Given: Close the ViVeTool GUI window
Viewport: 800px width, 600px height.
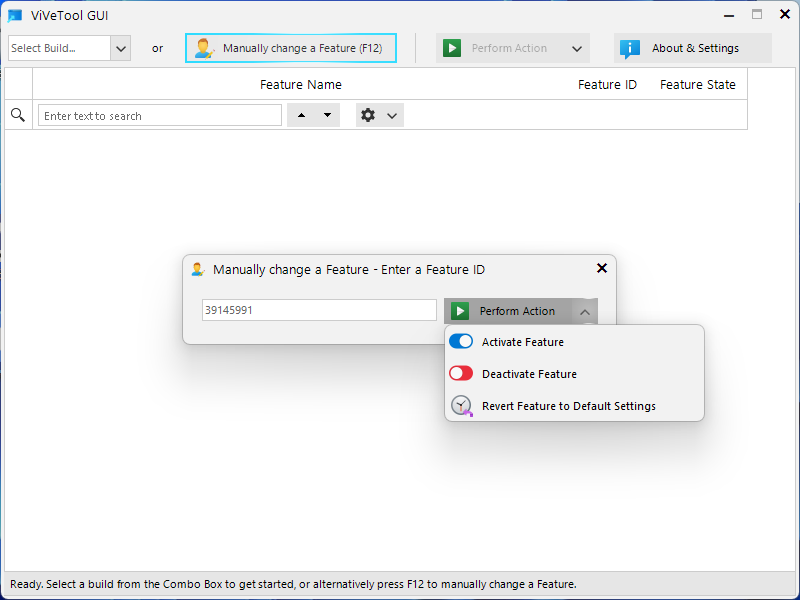Looking at the screenshot, I should tap(785, 14).
